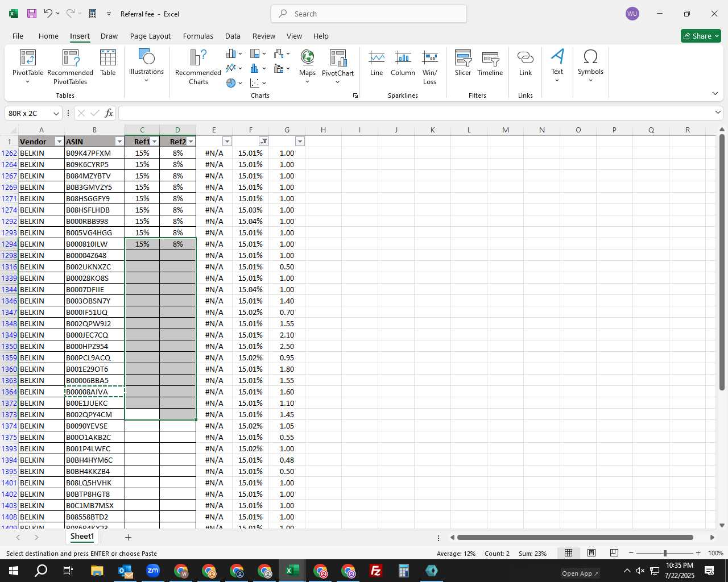Click the Search box in title bar

click(369, 14)
